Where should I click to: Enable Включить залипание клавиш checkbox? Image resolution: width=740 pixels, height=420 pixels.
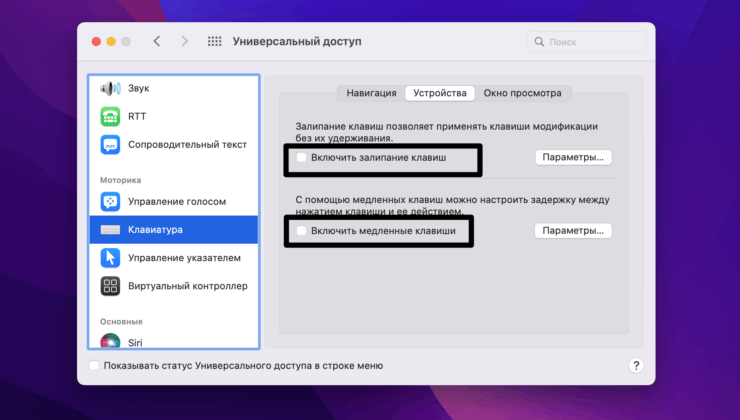[302, 158]
